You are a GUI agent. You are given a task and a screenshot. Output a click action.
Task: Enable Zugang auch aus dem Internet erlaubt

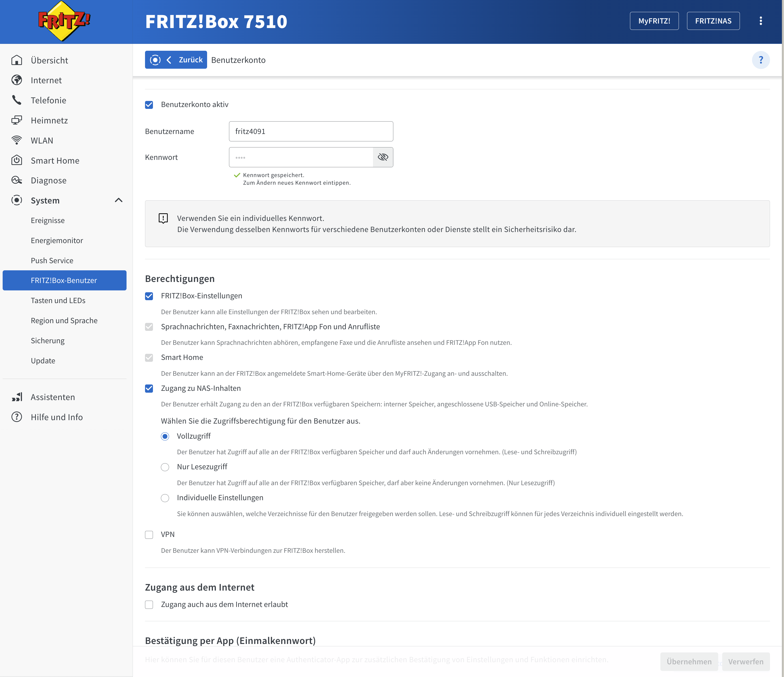(149, 605)
